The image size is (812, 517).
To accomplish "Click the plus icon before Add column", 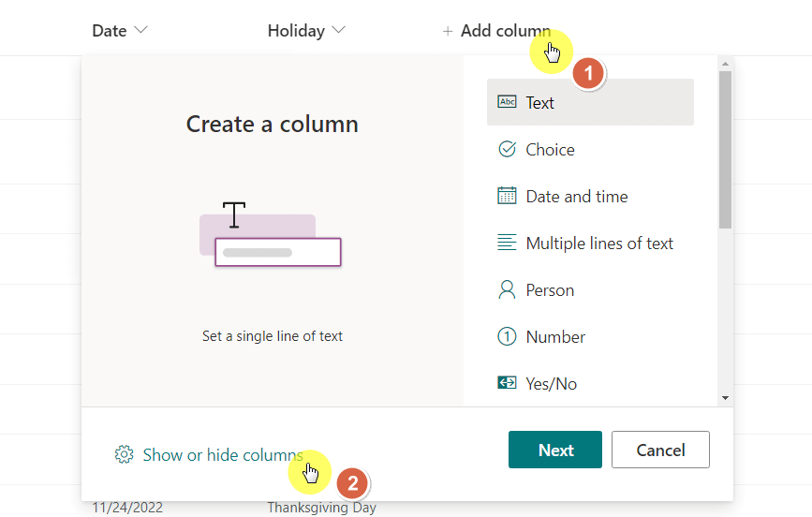I will pyautogui.click(x=448, y=32).
